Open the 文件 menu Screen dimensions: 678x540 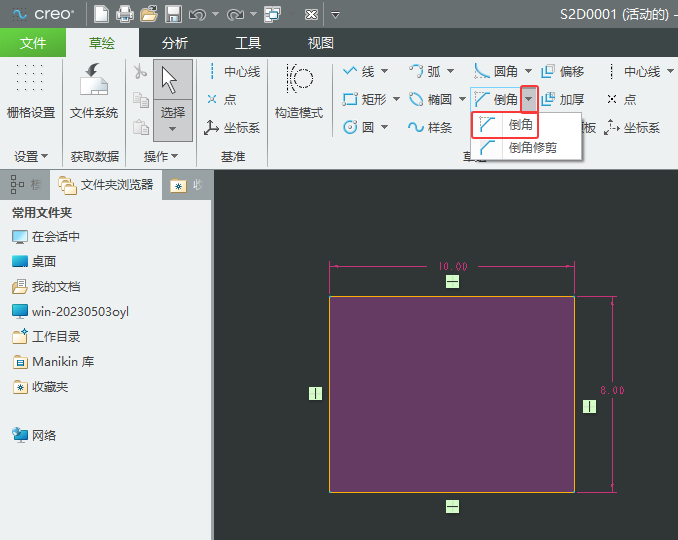[x=33, y=43]
